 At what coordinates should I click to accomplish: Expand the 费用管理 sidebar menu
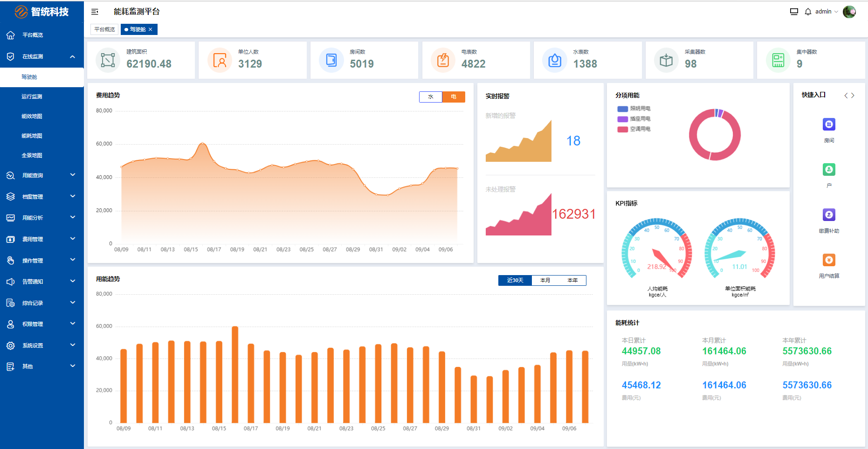tap(42, 239)
